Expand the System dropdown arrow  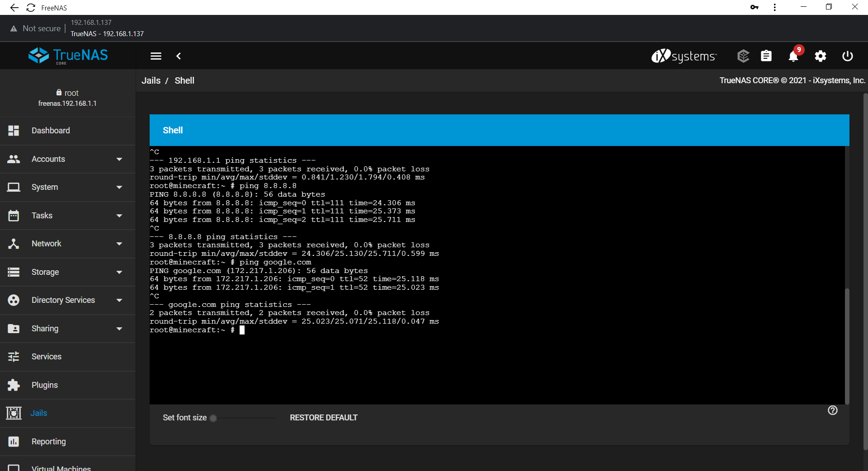(119, 187)
